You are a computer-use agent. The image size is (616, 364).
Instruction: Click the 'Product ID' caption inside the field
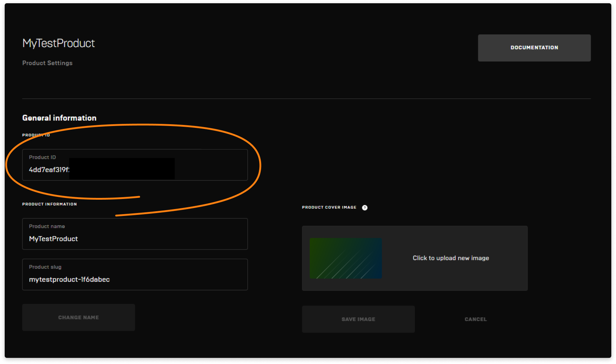tap(42, 157)
